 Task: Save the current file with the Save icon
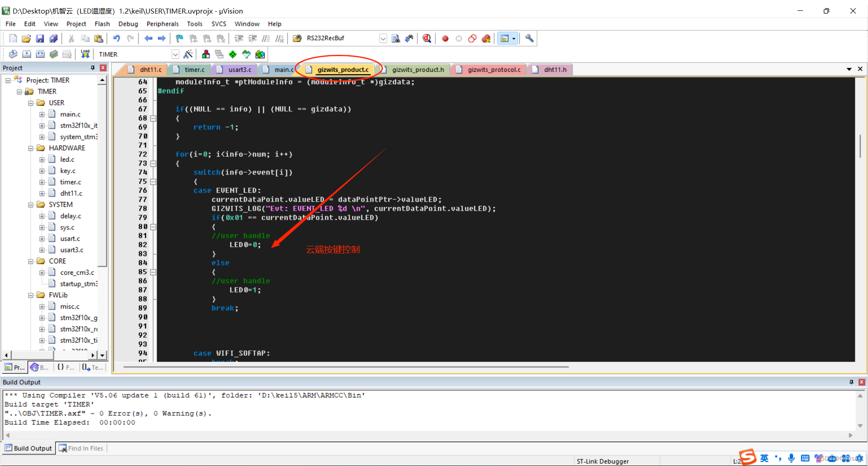click(x=40, y=38)
